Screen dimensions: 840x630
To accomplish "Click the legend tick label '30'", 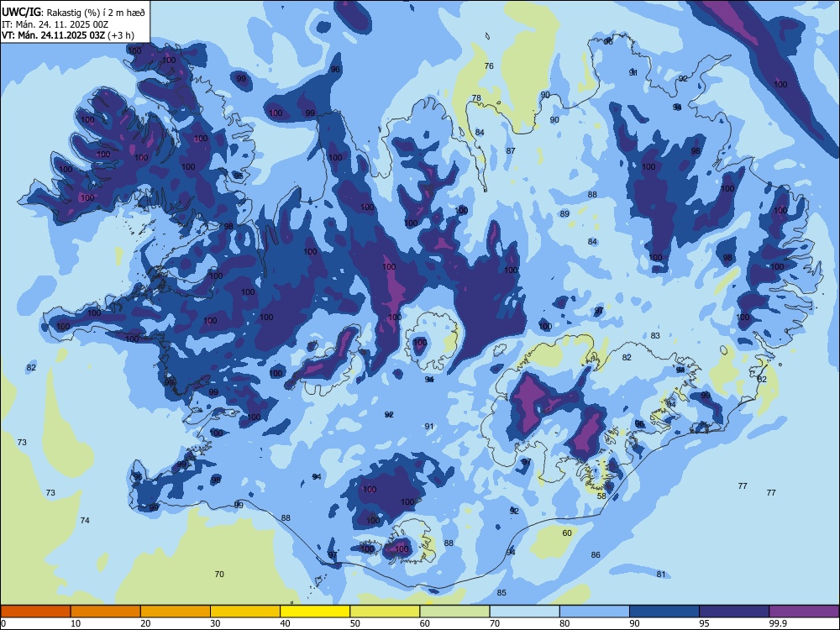I will tap(215, 623).
